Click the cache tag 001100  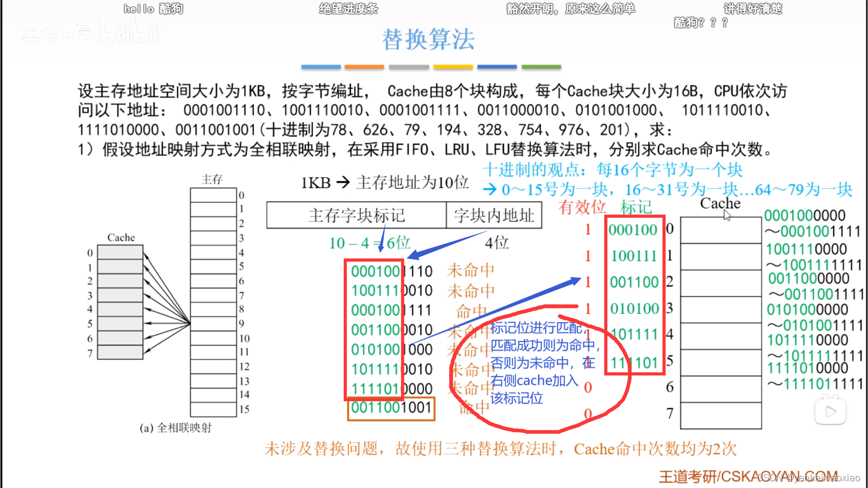click(634, 282)
